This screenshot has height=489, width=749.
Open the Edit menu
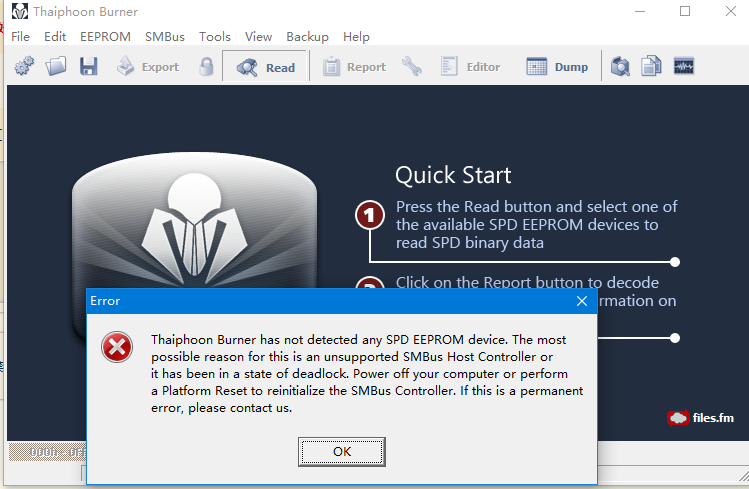[55, 37]
